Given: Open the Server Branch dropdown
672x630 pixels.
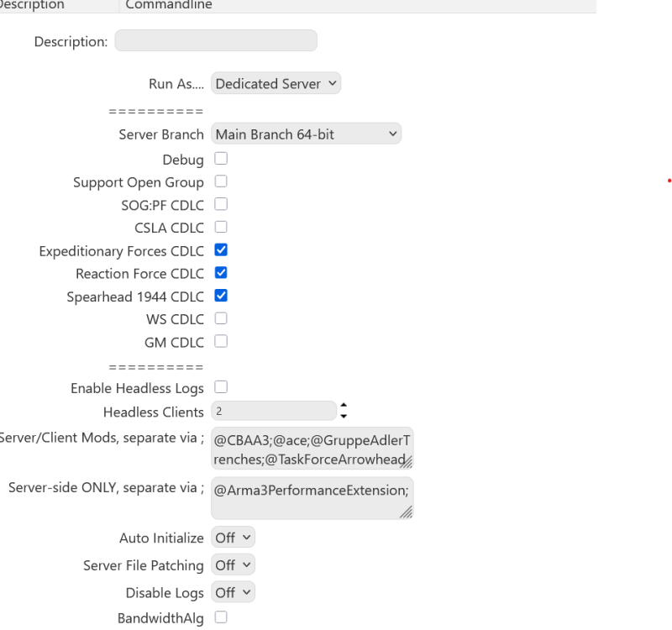Looking at the screenshot, I should (306, 133).
